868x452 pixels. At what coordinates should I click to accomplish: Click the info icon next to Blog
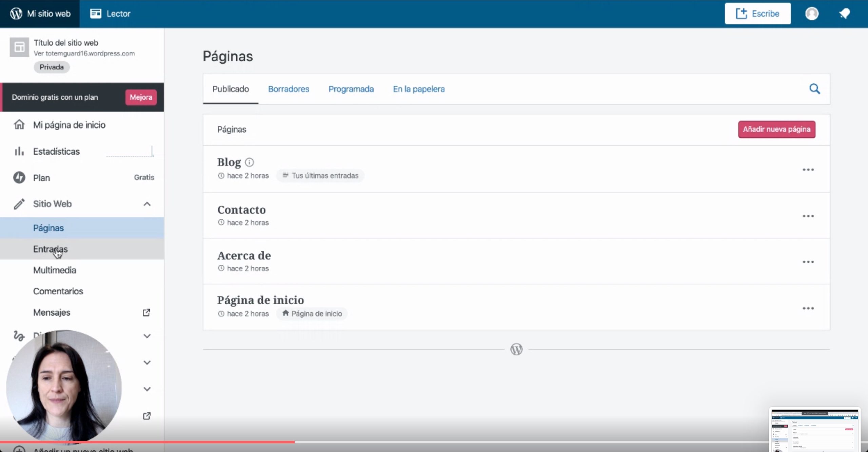tap(250, 162)
